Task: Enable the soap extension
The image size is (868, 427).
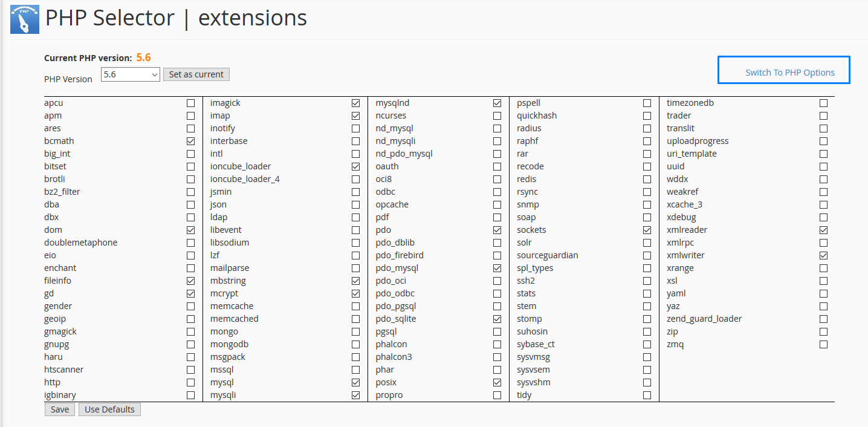Action: coord(647,218)
